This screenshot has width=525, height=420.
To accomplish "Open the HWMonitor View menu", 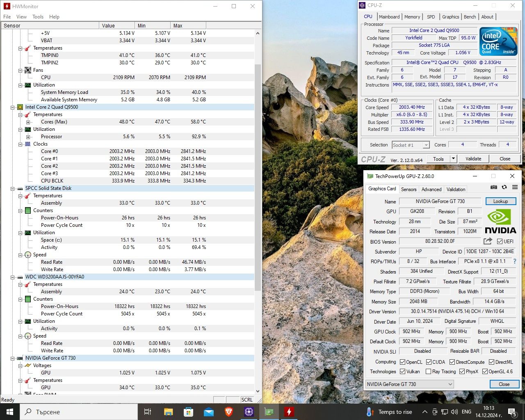I will (21, 17).
